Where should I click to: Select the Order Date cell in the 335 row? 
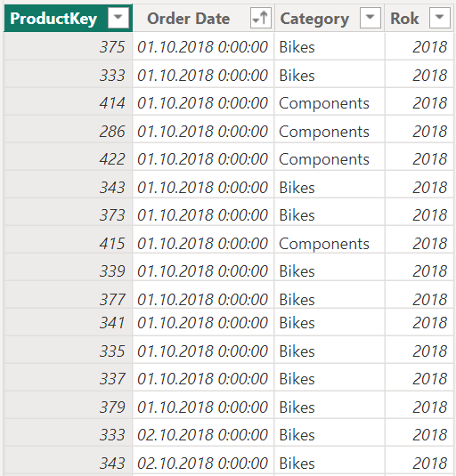(x=204, y=351)
